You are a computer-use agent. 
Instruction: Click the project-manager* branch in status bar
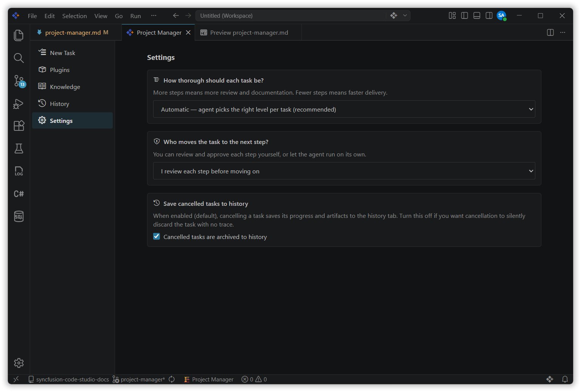(x=139, y=379)
